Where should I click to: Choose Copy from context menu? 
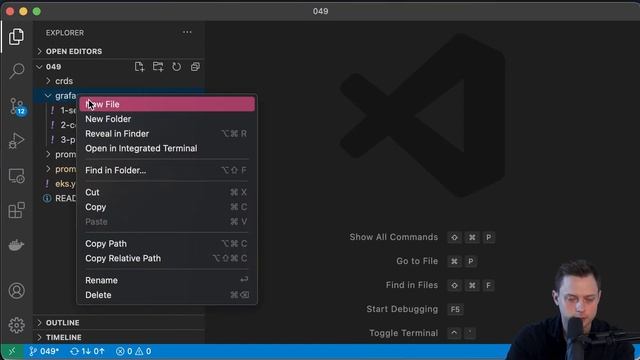pos(167,207)
